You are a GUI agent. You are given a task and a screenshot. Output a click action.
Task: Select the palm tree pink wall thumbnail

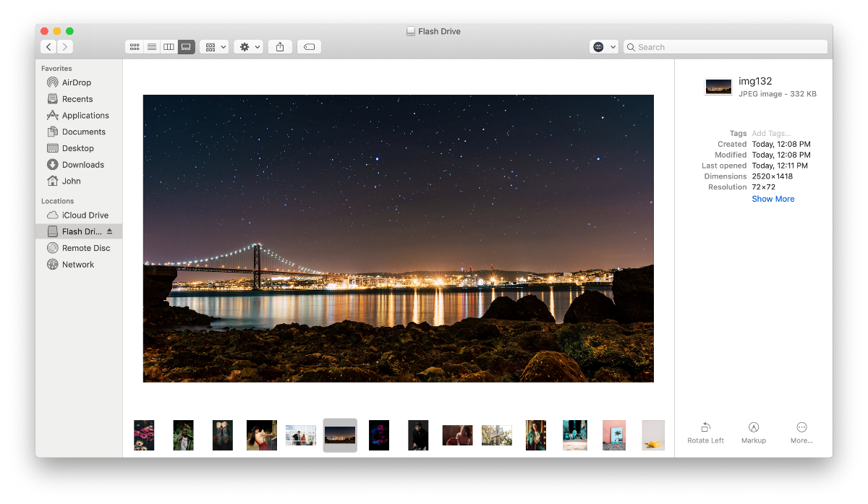[x=614, y=435]
